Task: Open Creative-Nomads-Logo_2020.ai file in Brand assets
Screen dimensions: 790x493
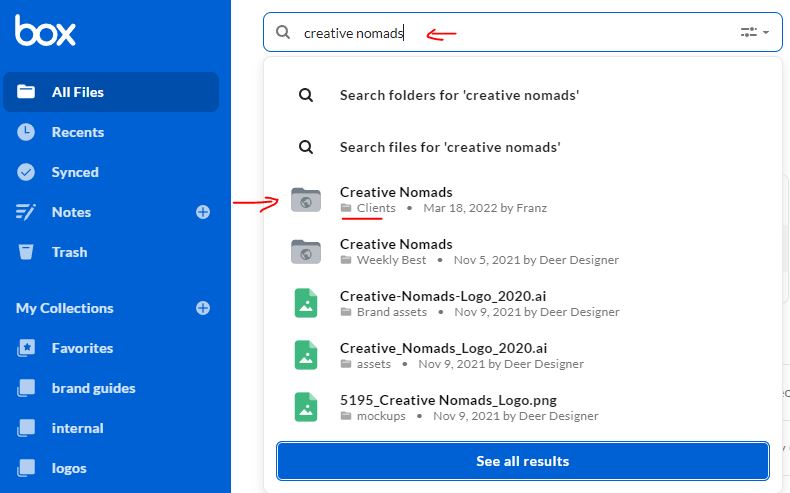Action: [443, 296]
